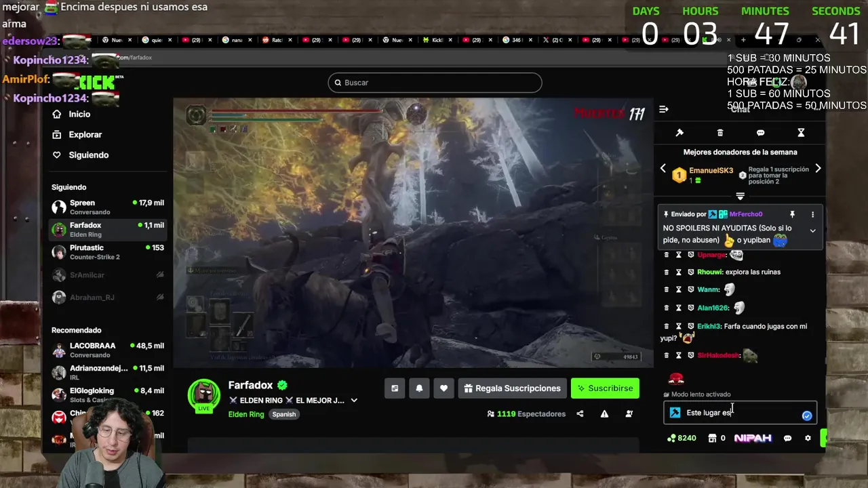Delete Rhouwi's message with trash icon
The height and width of the screenshot is (488, 868).
tap(666, 272)
